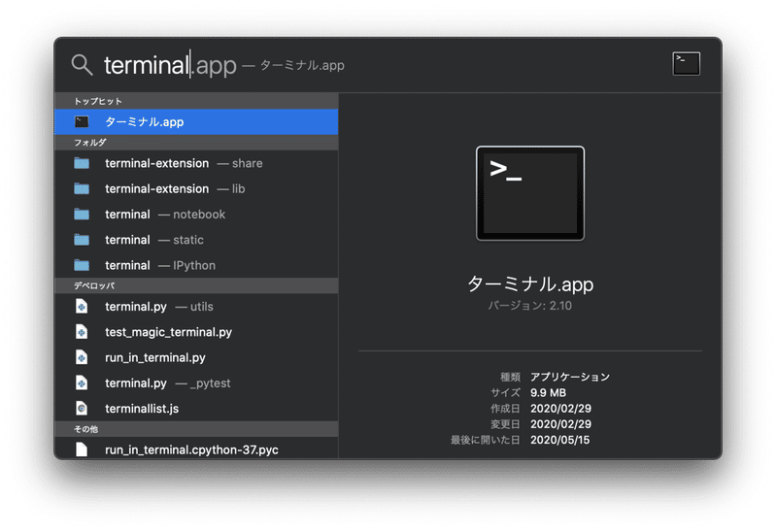Select the ターミナル.app top hit row
Viewport: 777px width, 532px height.
196,122
